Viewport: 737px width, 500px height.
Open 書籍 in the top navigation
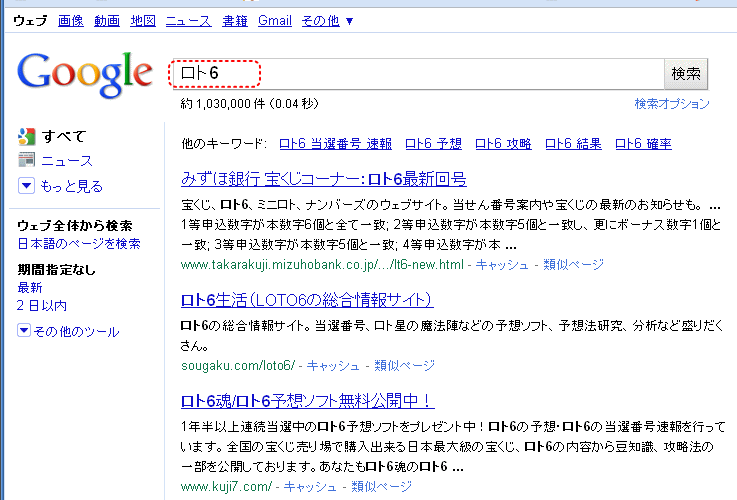tap(235, 21)
